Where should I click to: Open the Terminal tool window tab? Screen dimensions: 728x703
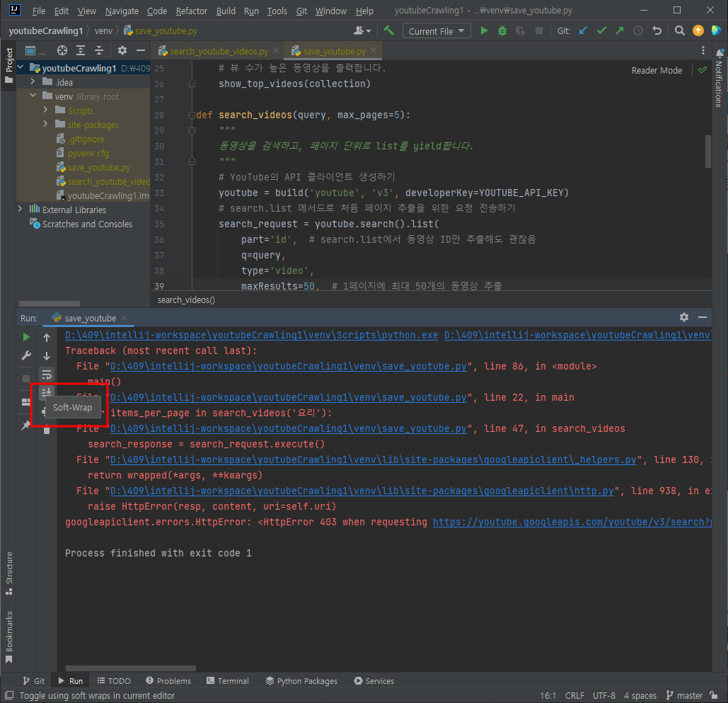tap(228, 680)
